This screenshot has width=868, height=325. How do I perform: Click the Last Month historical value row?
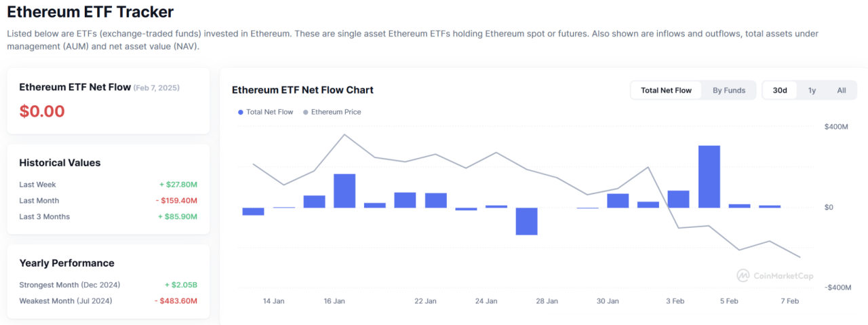108,201
